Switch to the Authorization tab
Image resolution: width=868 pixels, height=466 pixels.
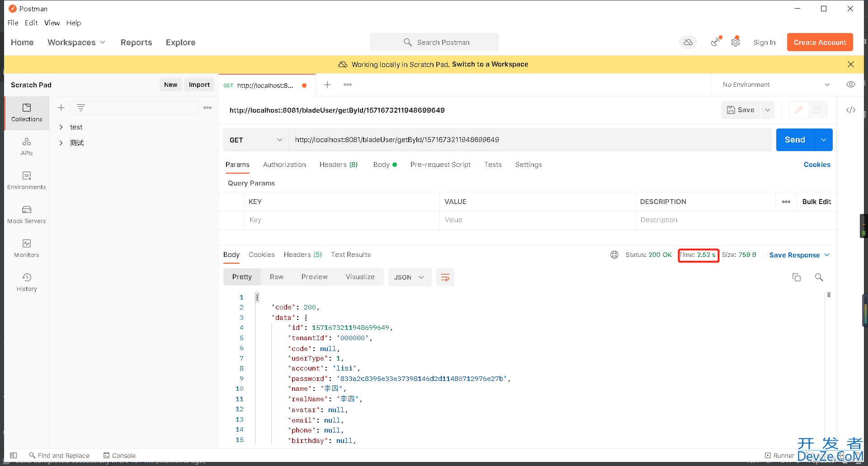(x=284, y=165)
